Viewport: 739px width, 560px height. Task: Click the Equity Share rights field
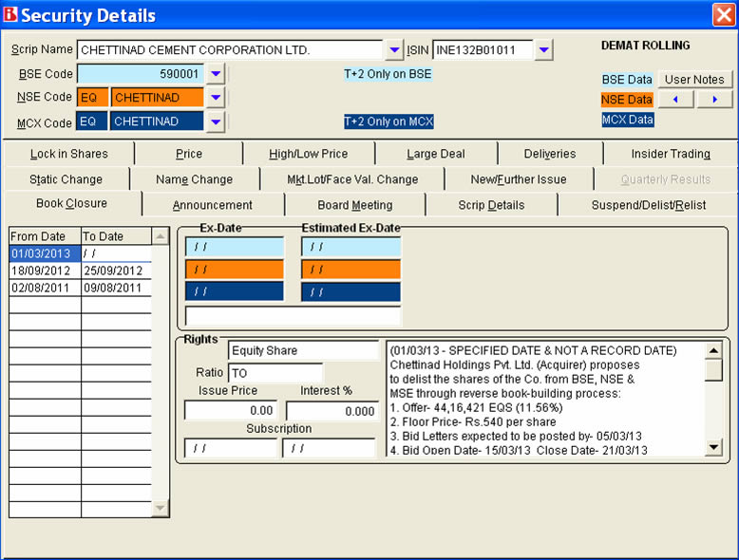pos(304,351)
